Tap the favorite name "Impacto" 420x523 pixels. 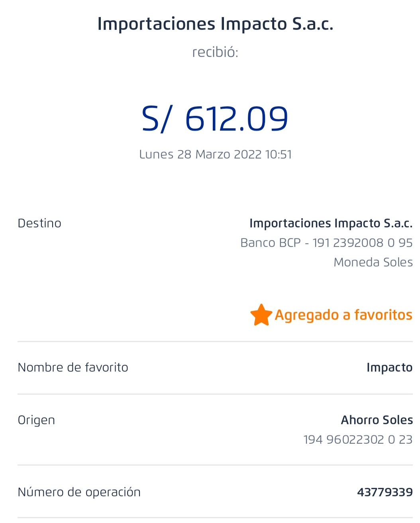tap(389, 367)
